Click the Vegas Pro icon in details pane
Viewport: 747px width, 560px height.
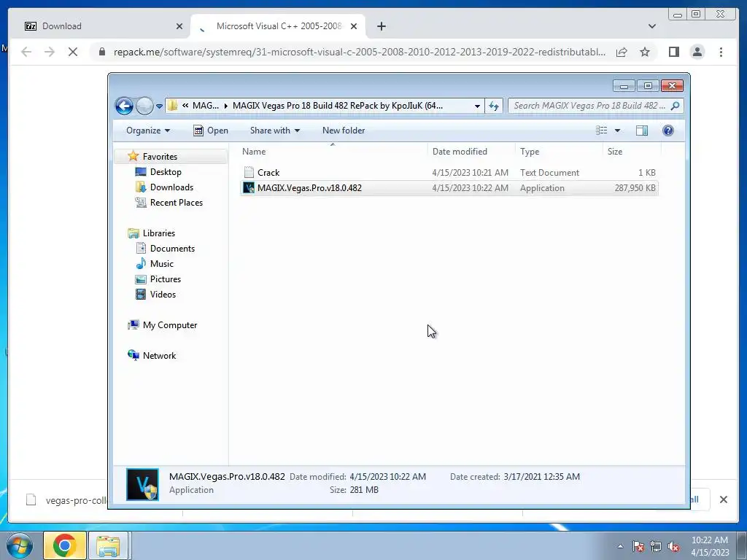coord(142,485)
